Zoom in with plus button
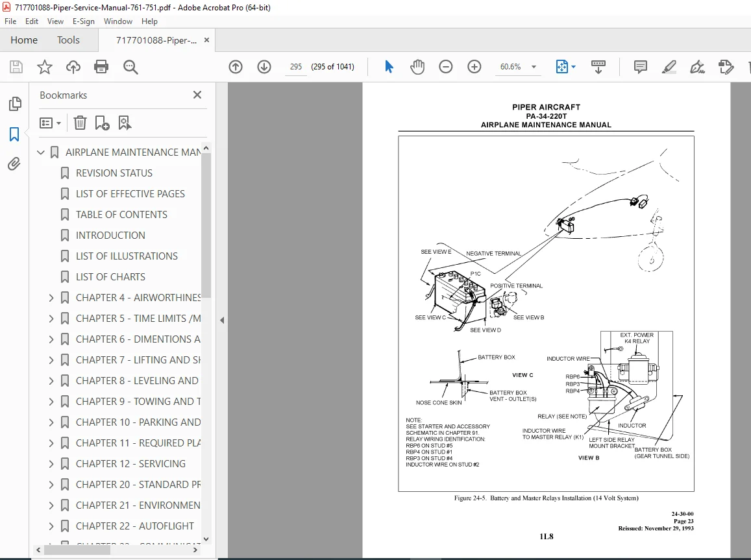751x560 pixels. click(x=474, y=67)
